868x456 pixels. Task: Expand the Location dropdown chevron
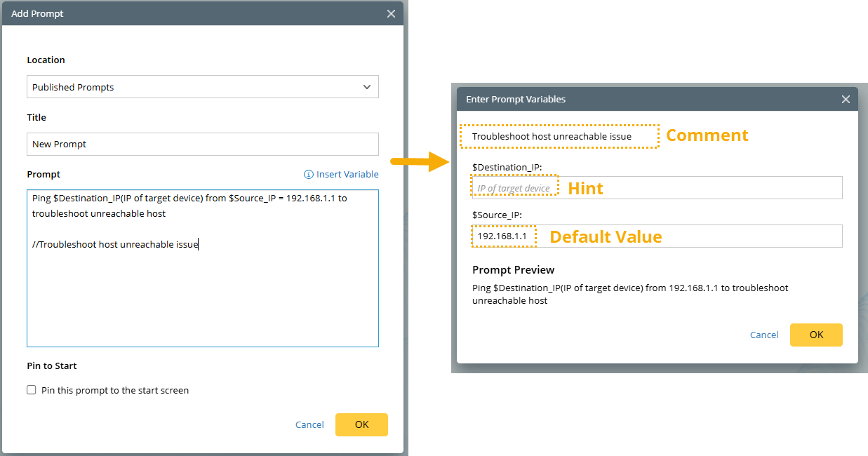click(366, 87)
